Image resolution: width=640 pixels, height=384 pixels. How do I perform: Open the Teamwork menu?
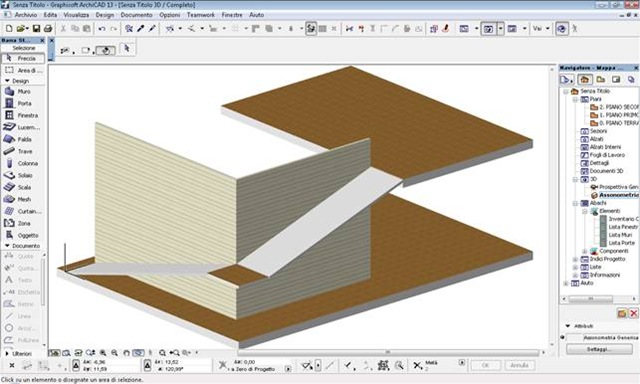pyautogui.click(x=201, y=15)
